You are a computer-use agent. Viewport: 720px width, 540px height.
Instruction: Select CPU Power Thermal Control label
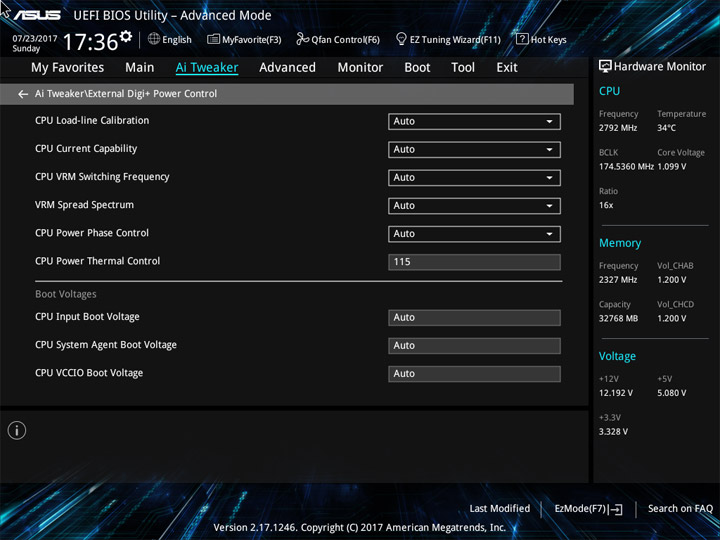point(97,261)
